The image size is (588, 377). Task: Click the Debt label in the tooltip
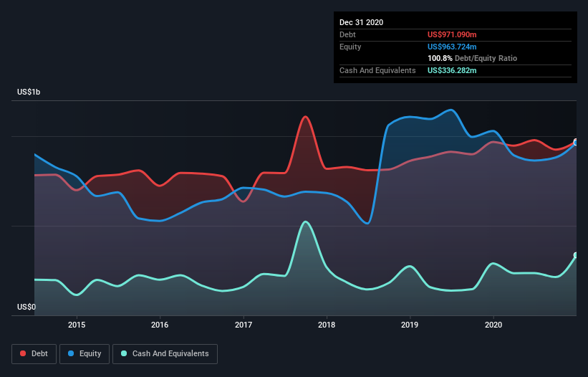pyautogui.click(x=347, y=34)
